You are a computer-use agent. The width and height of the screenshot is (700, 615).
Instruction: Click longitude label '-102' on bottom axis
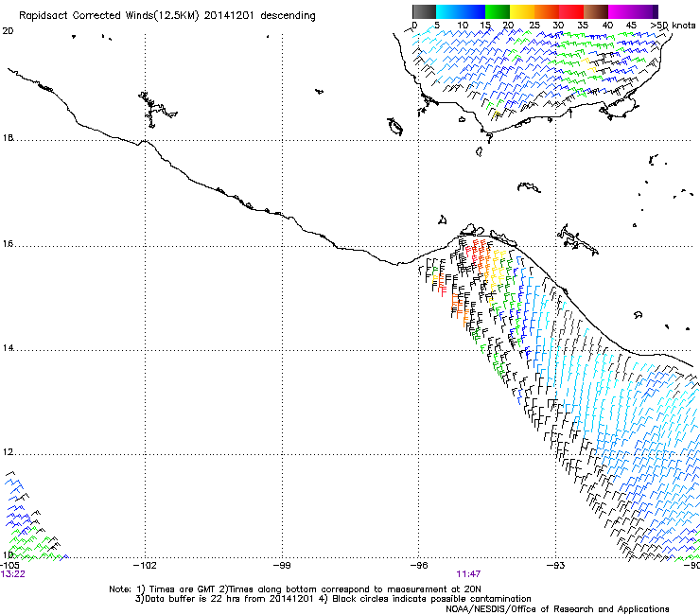pyautogui.click(x=145, y=566)
